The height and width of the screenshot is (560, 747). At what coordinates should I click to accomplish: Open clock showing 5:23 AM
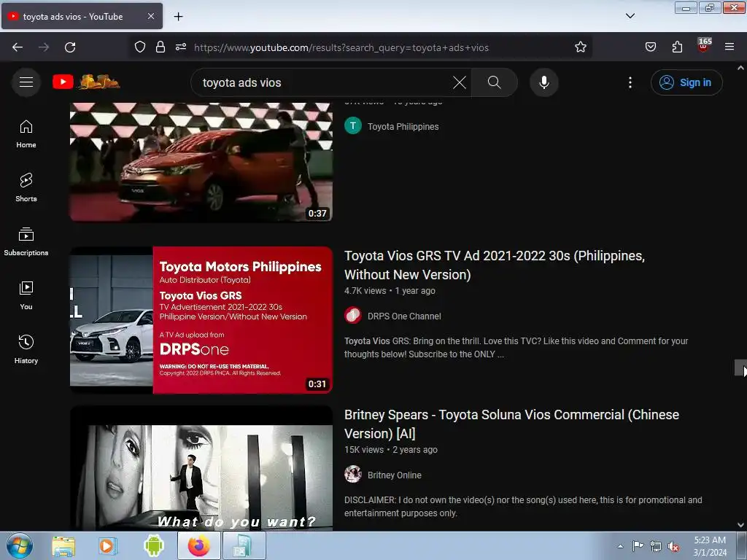pyautogui.click(x=710, y=546)
